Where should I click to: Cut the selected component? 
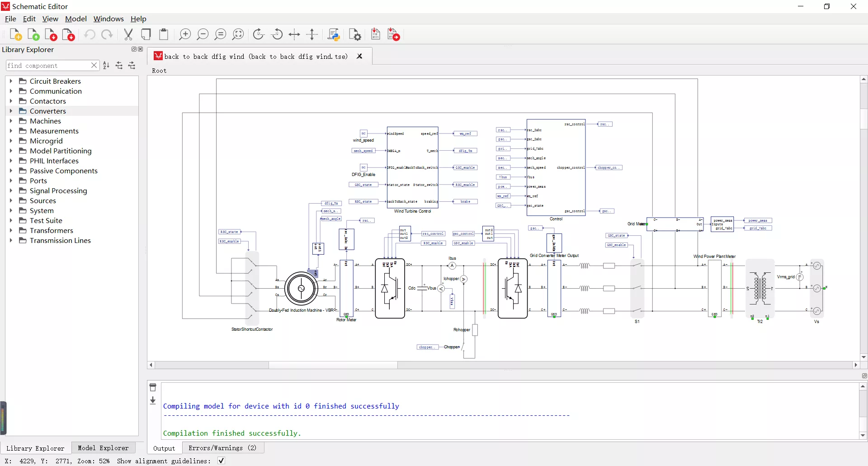128,35
